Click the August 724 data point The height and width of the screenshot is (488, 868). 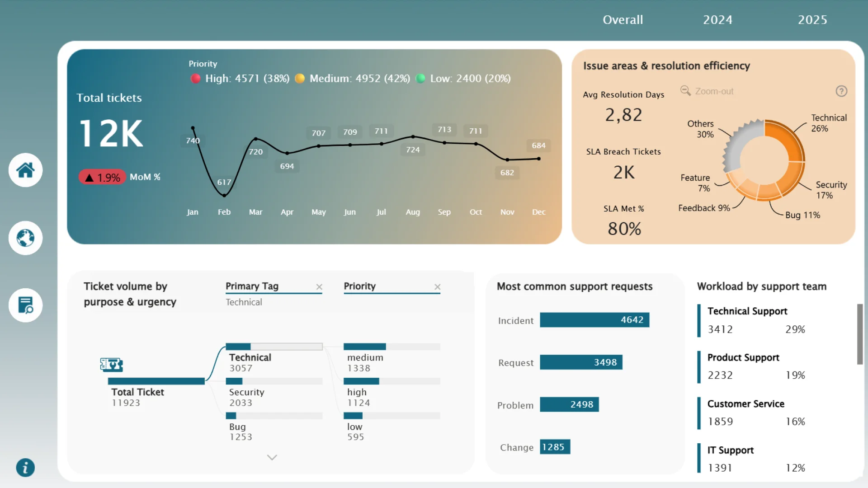coord(413,136)
